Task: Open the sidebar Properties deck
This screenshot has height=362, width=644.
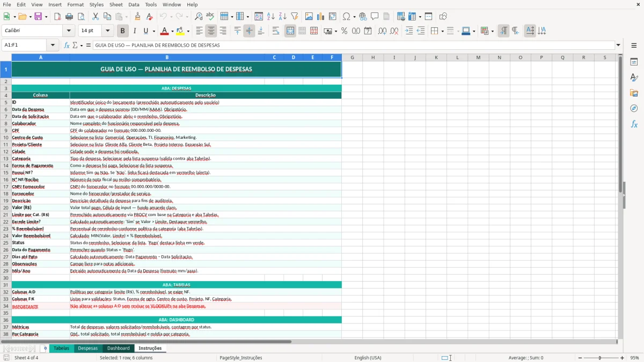Action: point(634,62)
